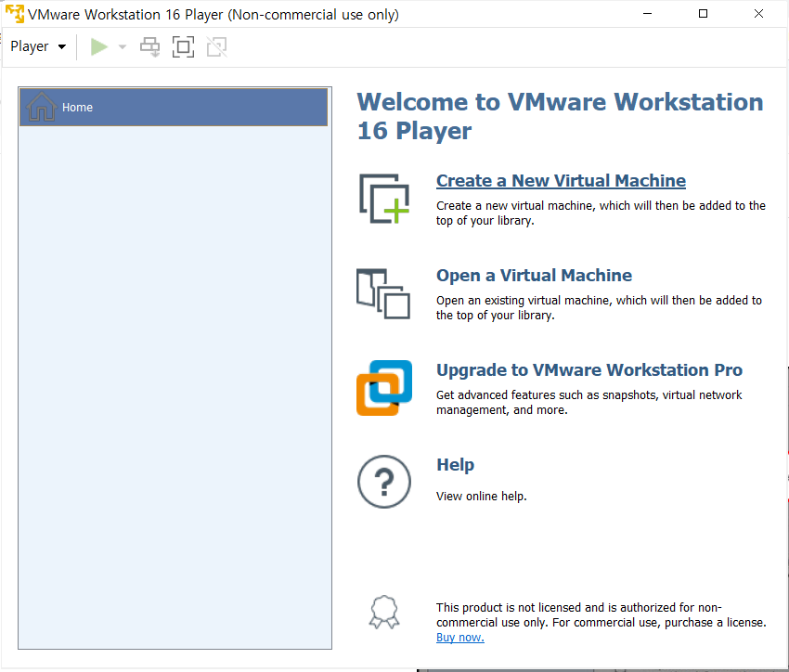Maximize the VMware Player window
The width and height of the screenshot is (789, 672).
point(703,14)
